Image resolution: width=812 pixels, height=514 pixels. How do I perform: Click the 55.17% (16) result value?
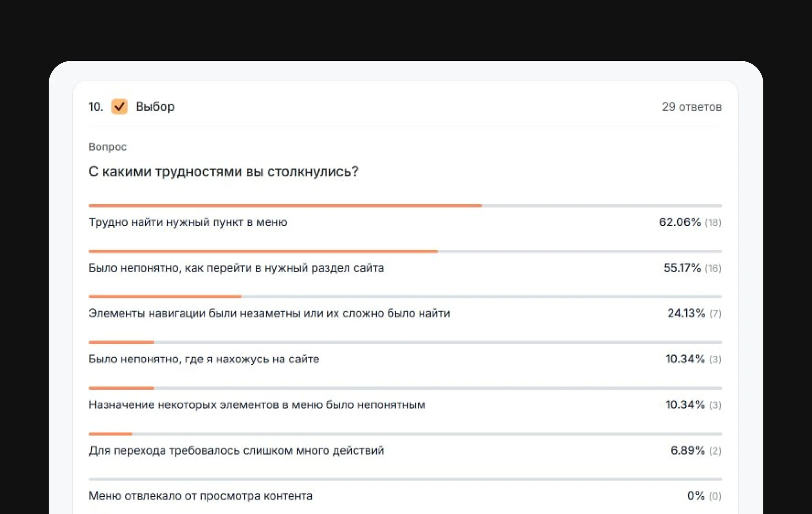pyautogui.click(x=692, y=268)
